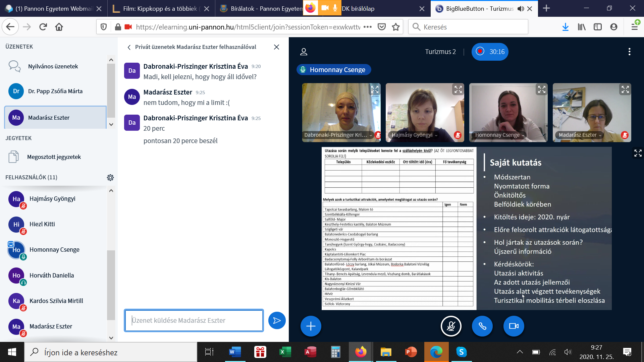
Task: Make the presentation fullscreen
Action: tap(638, 153)
